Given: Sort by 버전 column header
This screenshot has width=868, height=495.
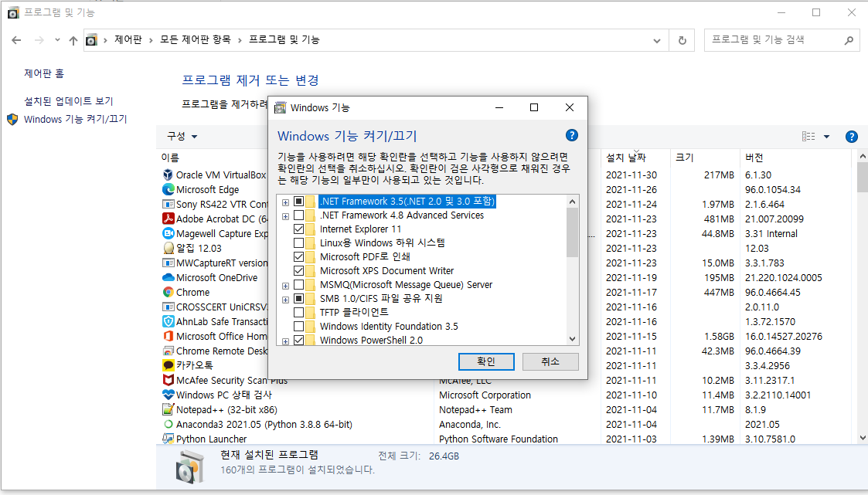Looking at the screenshot, I should (x=754, y=158).
